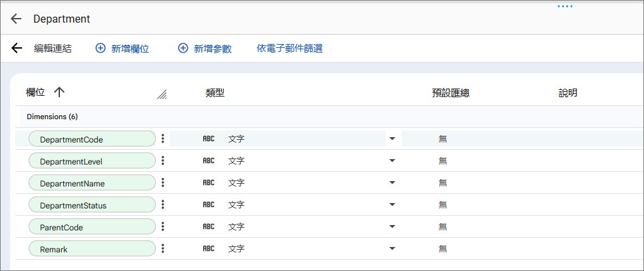Click the back arrow next to 編輯連結
644x271 pixels.
coord(17,48)
